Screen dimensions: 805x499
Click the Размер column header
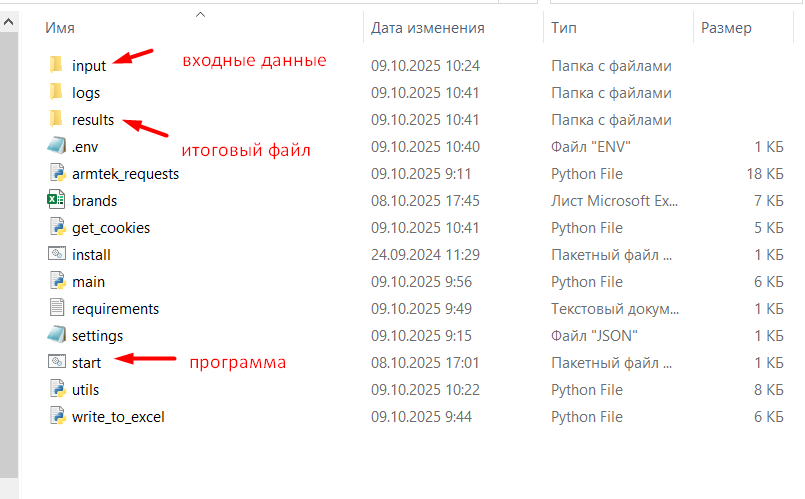point(726,28)
